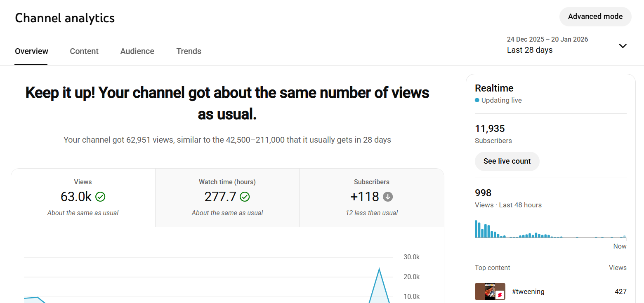Click the blue Updating live dot indicator
The image size is (644, 303).
[477, 100]
